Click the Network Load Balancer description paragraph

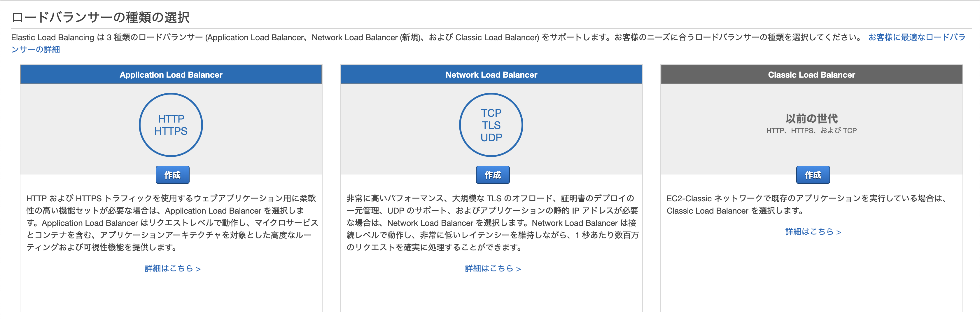point(492,223)
